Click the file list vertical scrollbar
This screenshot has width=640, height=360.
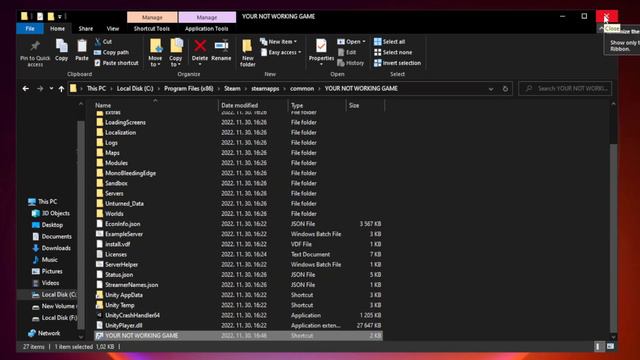pos(613,238)
